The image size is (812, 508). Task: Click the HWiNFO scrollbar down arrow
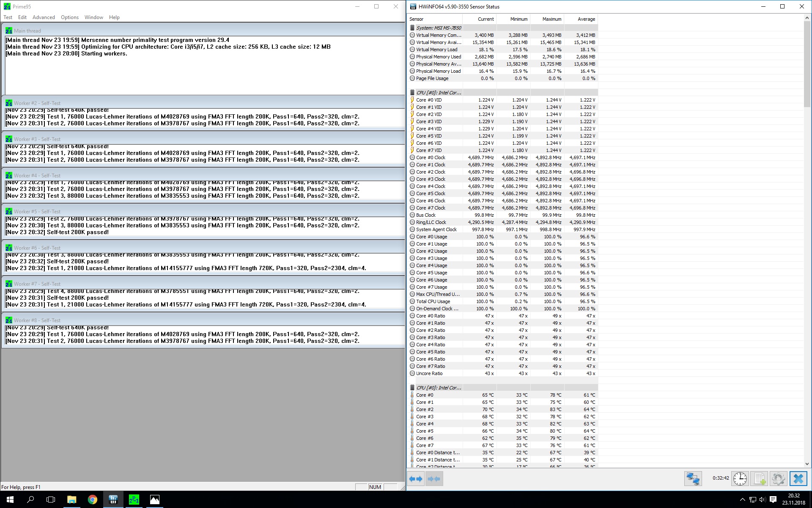pyautogui.click(x=807, y=464)
